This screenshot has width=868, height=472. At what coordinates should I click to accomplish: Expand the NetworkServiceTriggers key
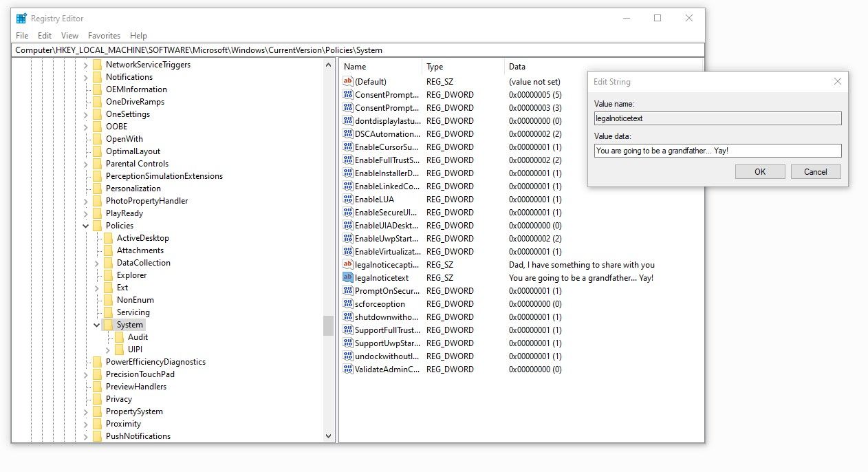pyautogui.click(x=86, y=65)
